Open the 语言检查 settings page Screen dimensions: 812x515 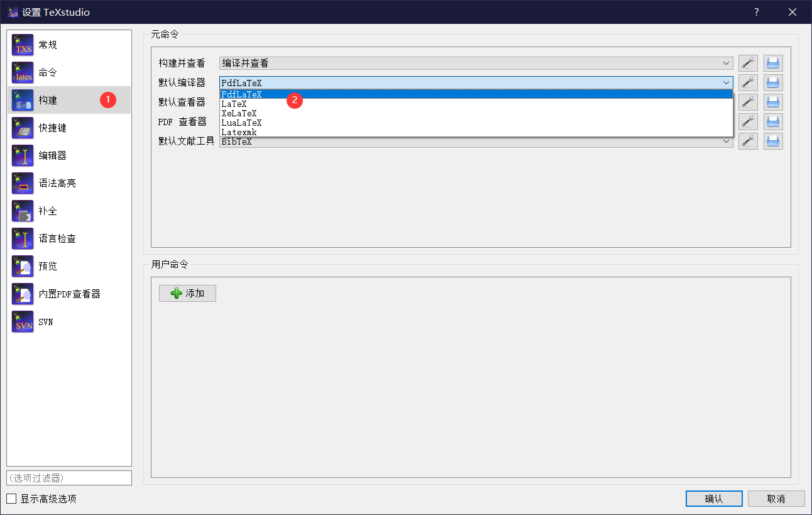[69, 238]
